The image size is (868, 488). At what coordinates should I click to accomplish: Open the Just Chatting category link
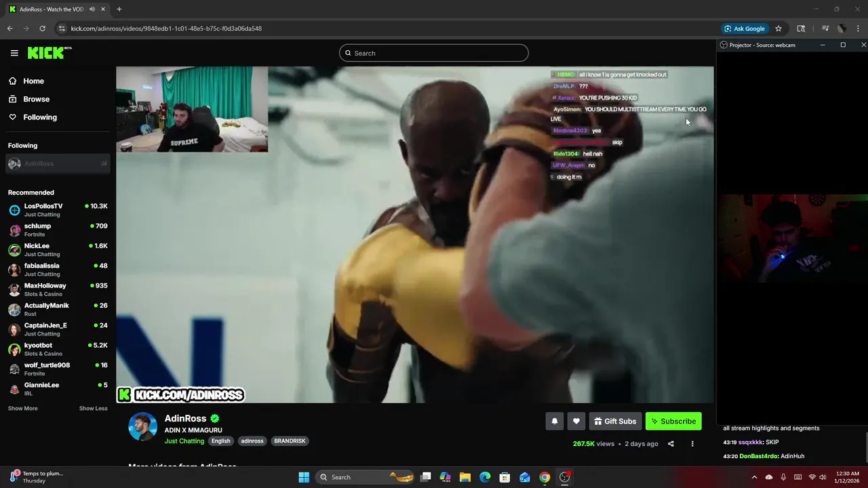coord(184,441)
